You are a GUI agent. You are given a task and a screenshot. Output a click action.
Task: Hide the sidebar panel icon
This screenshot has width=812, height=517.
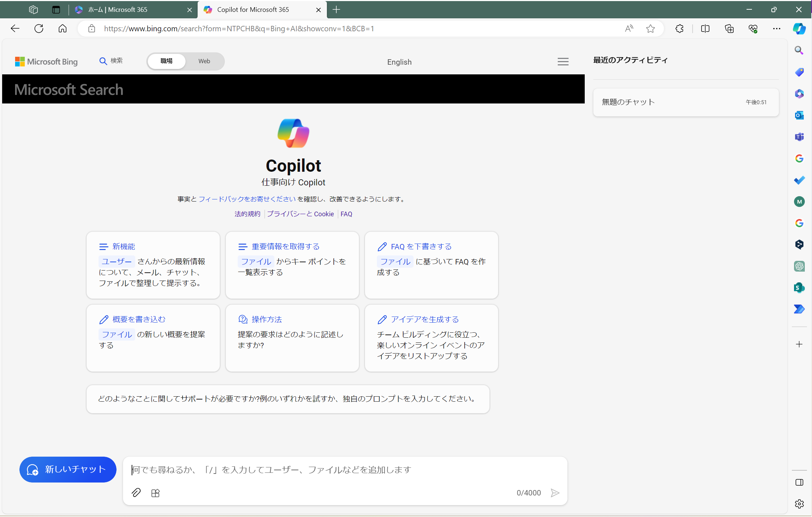(x=799, y=483)
